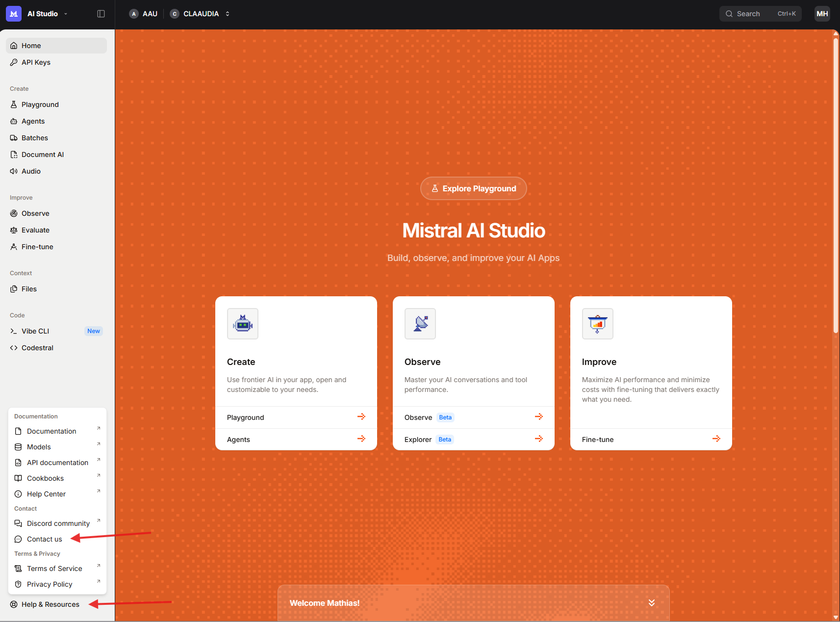Image resolution: width=840 pixels, height=622 pixels.
Task: Open the Evaluate section
Action: click(x=34, y=230)
